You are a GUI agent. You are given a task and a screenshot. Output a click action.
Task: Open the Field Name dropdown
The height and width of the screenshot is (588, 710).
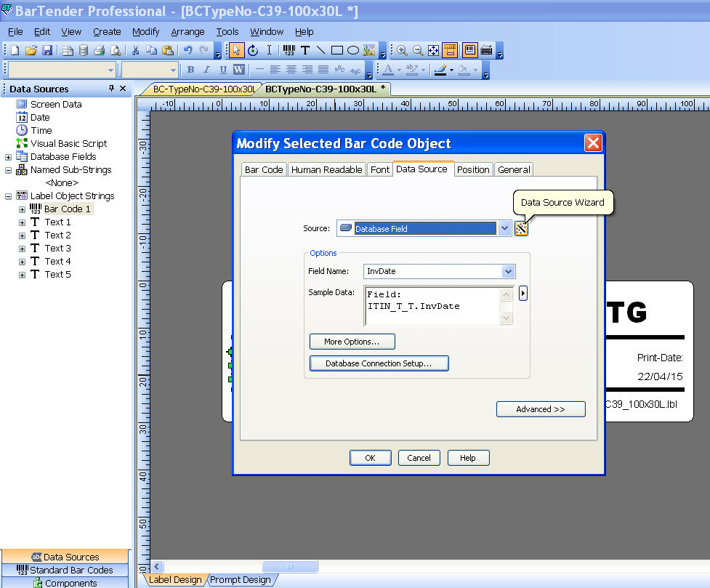(508, 271)
